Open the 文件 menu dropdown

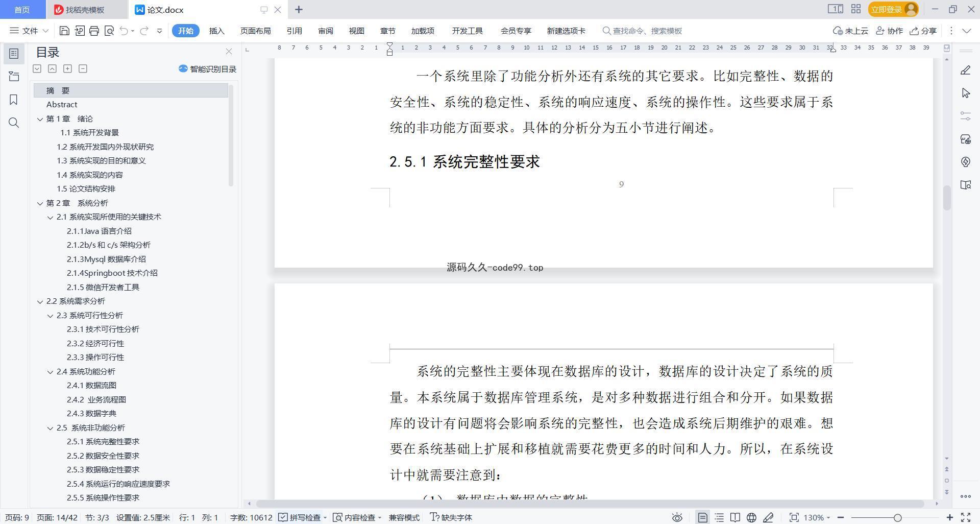pyautogui.click(x=29, y=31)
